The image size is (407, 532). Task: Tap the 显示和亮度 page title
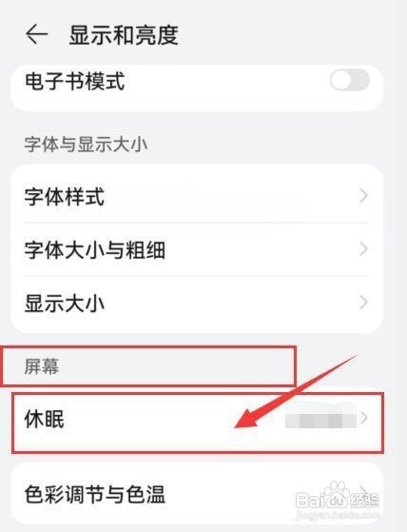click(x=124, y=35)
